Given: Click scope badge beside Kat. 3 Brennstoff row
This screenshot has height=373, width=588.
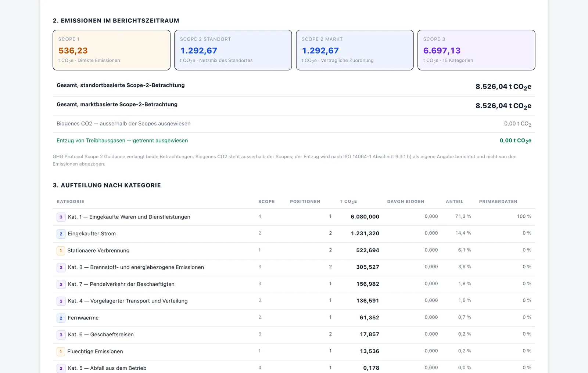Looking at the screenshot, I should (61, 268).
